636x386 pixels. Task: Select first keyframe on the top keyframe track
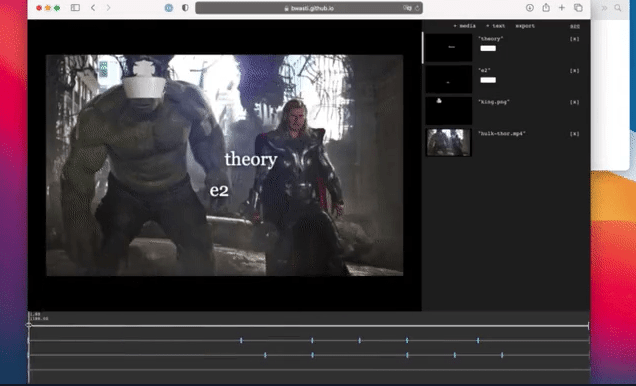[241, 341]
